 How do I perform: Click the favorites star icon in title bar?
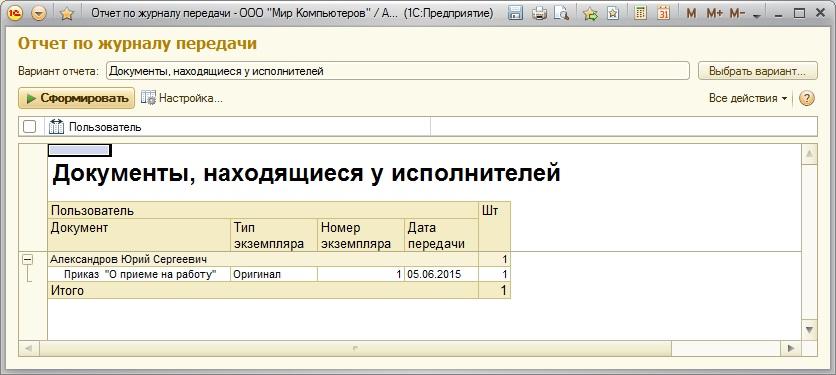pos(67,14)
